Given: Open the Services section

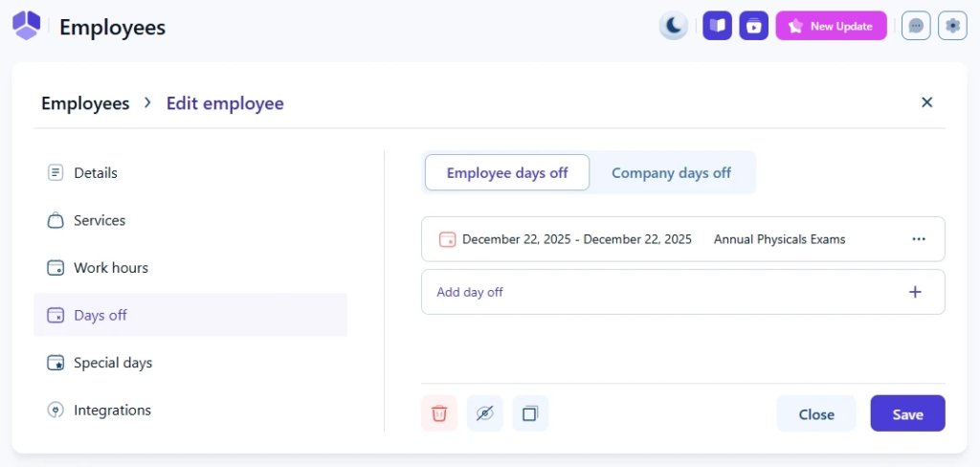Looking at the screenshot, I should tap(99, 220).
